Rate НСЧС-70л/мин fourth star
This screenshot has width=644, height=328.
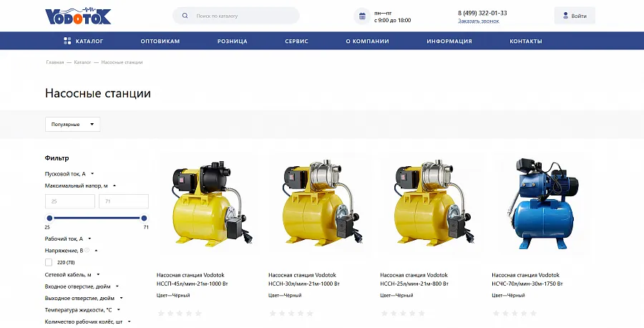524,313
